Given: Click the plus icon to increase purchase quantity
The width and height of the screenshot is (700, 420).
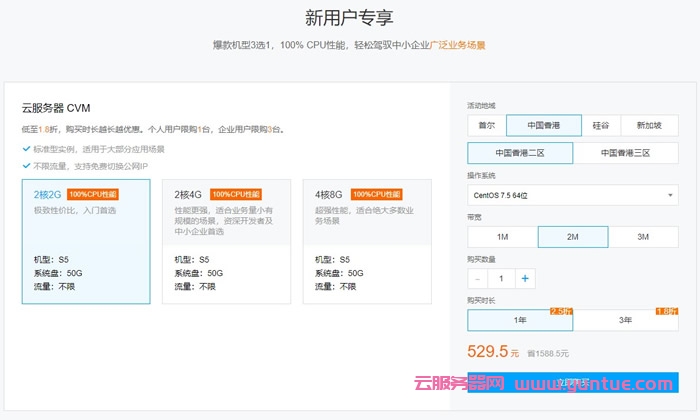Looking at the screenshot, I should click(x=525, y=278).
